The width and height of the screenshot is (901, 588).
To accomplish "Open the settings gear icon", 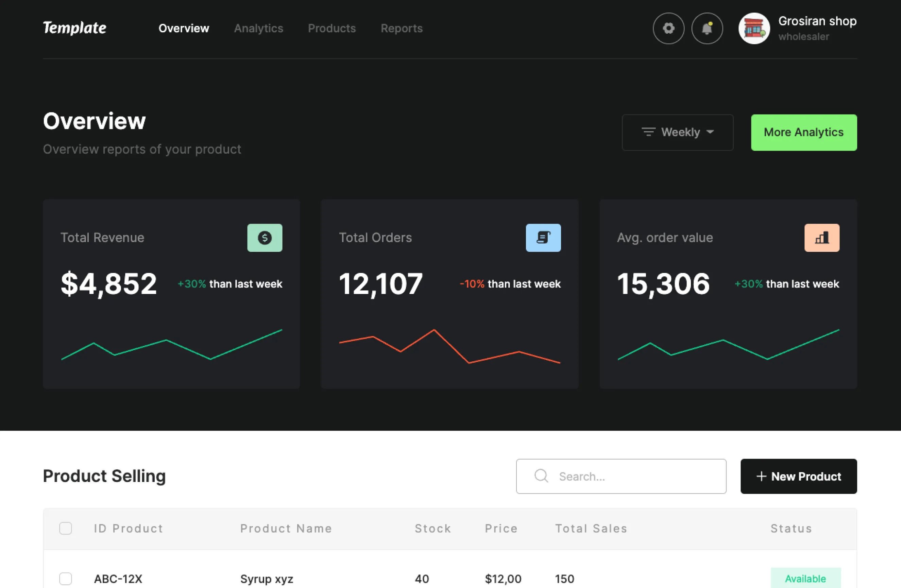I will point(668,28).
